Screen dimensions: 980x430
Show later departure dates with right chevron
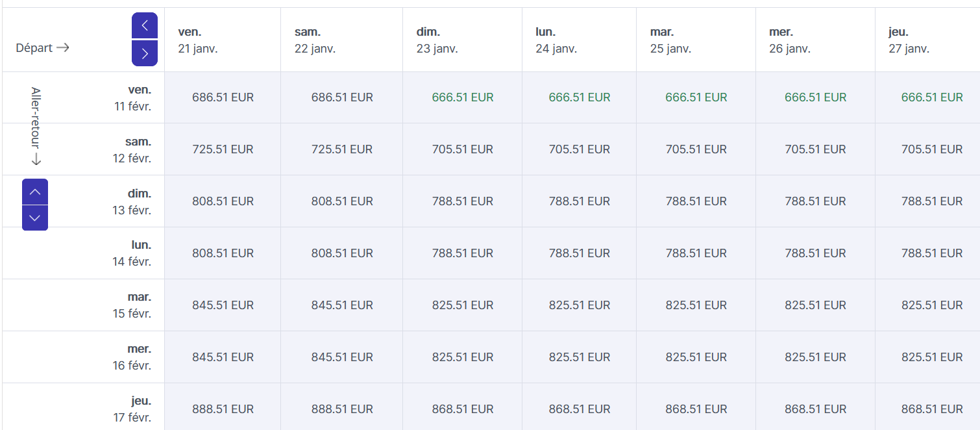pos(145,53)
